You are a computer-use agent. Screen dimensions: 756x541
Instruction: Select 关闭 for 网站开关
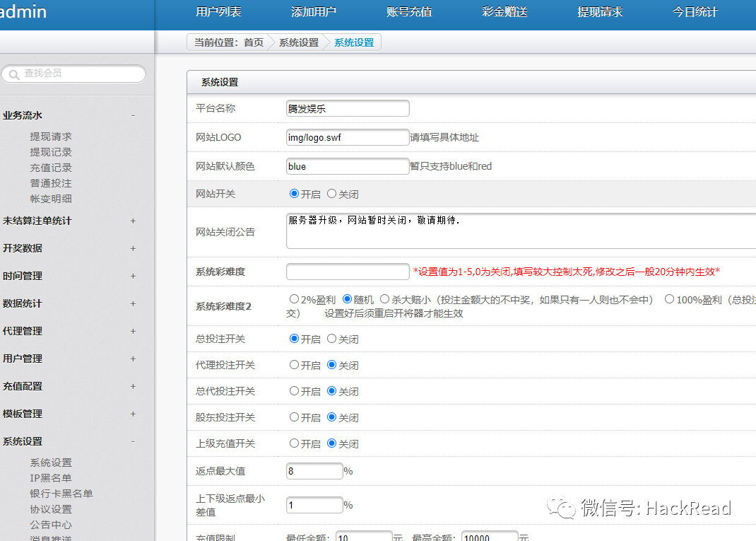[x=331, y=194]
